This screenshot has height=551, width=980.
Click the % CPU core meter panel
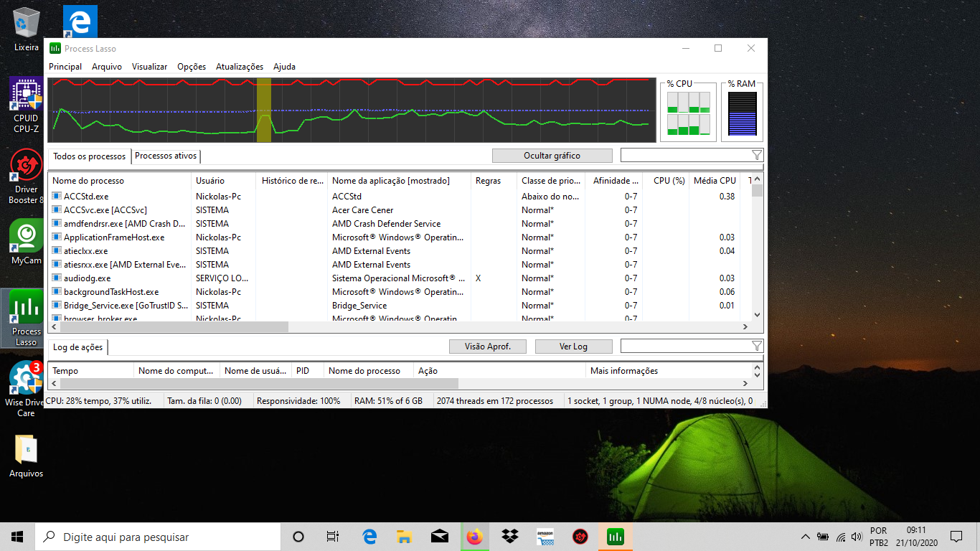688,113
